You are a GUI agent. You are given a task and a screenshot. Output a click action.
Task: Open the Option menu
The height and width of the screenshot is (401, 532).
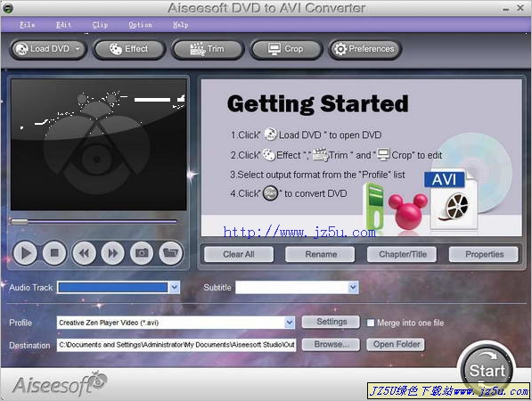click(x=140, y=25)
